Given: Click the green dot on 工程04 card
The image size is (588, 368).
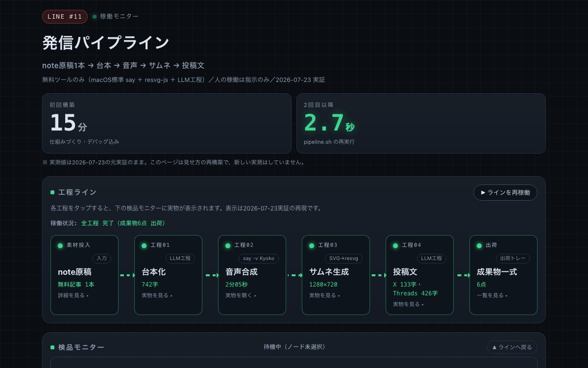Looking at the screenshot, I should (395, 245).
